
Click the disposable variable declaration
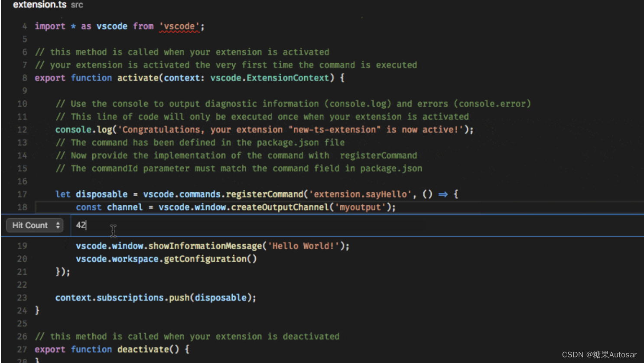101,194
